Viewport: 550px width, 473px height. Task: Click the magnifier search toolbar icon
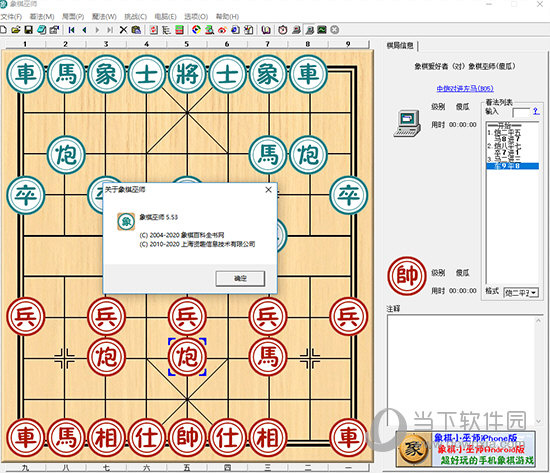(x=209, y=30)
